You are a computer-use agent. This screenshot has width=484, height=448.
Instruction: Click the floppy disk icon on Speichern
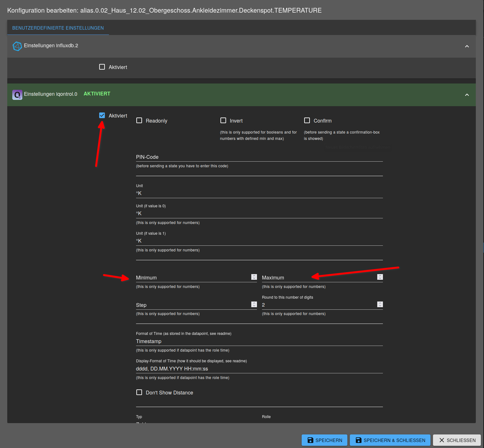310,440
